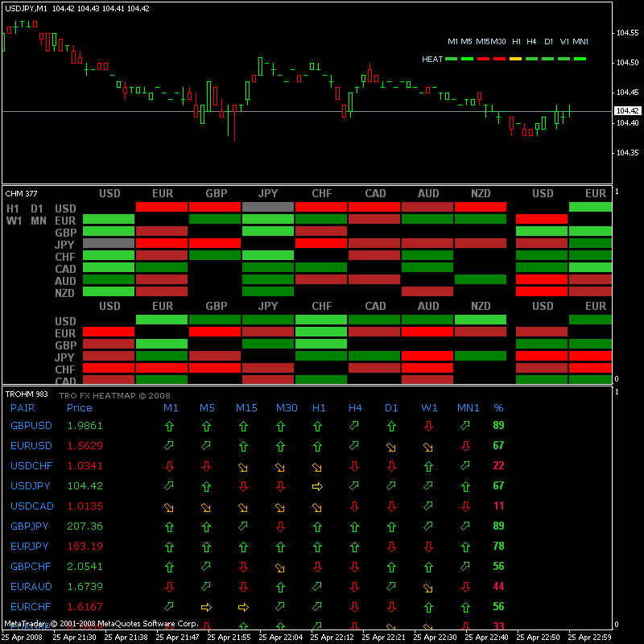644x644 pixels.
Task: Click the EURCHF price 1.6167
Action: click(85, 607)
